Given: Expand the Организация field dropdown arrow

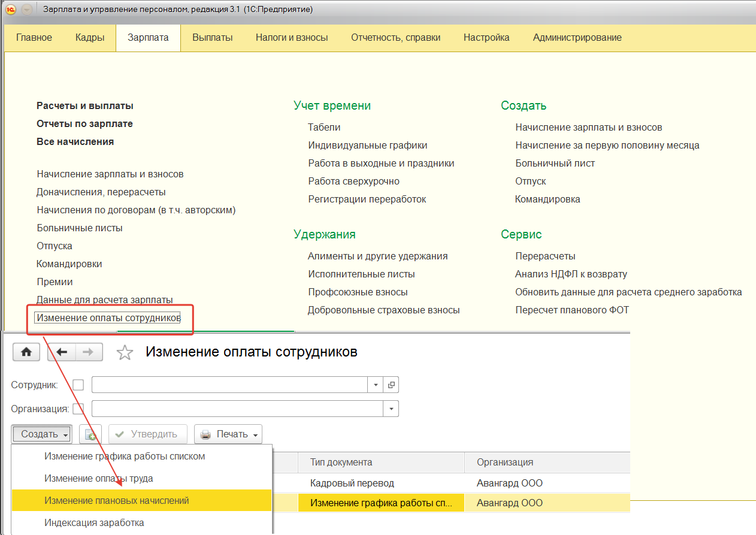Looking at the screenshot, I should (391, 409).
